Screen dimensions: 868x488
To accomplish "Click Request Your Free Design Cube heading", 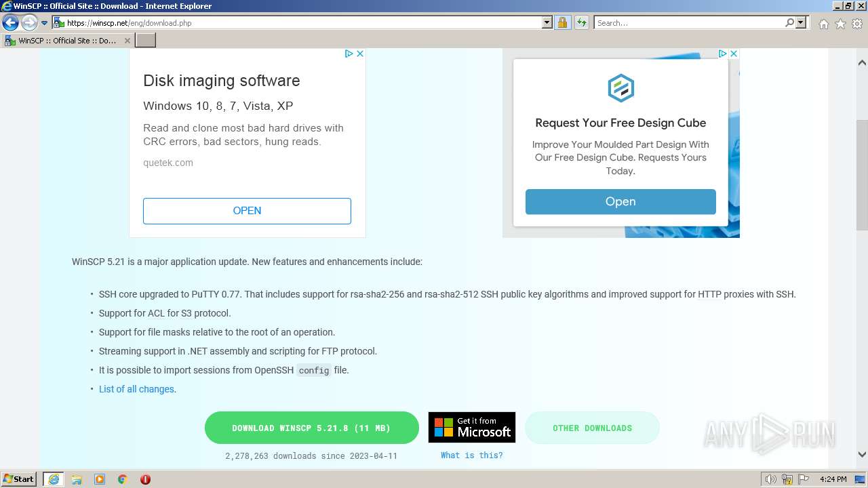I will pyautogui.click(x=620, y=123).
